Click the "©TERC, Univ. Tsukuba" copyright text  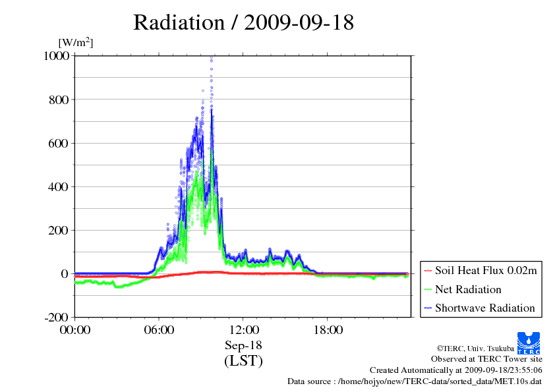tap(475, 349)
